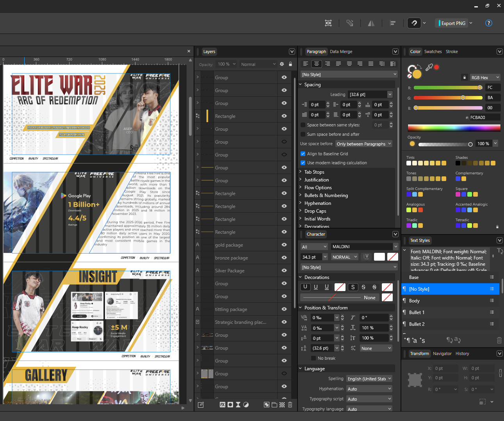Apply single strikethrough in Decorations
This screenshot has width=504, height=421.
[363, 287]
